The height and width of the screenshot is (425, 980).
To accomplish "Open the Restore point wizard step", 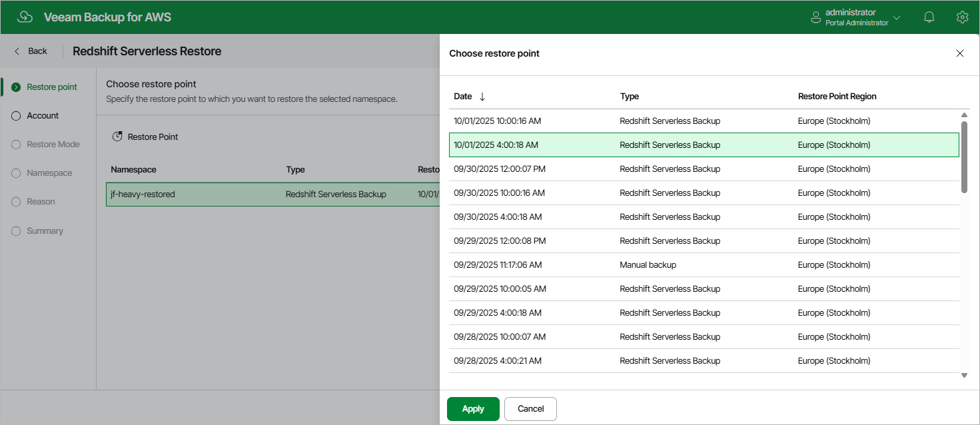I will pos(45,87).
